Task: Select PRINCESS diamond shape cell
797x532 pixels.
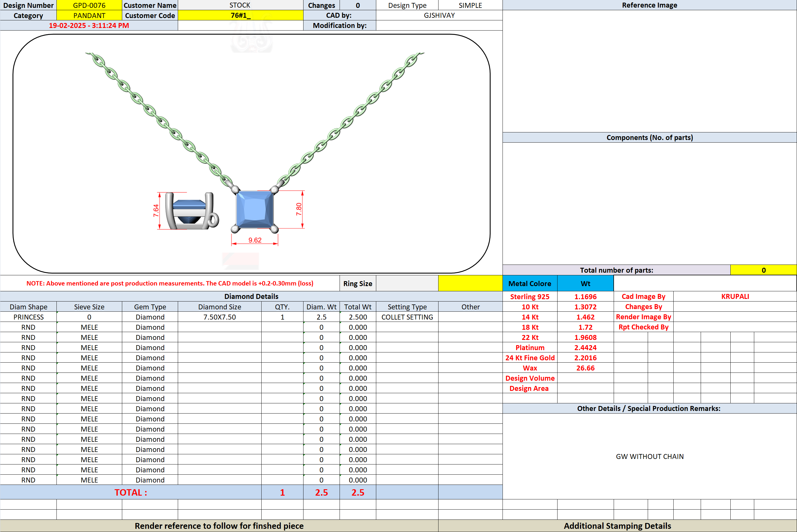Action: (29, 317)
